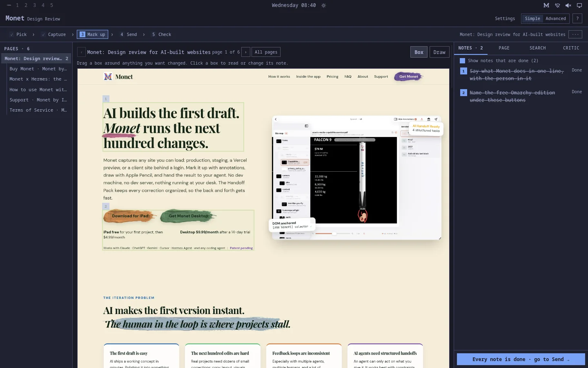
Task: Select annotation marker 2 above download buttons
Action: (x=106, y=206)
